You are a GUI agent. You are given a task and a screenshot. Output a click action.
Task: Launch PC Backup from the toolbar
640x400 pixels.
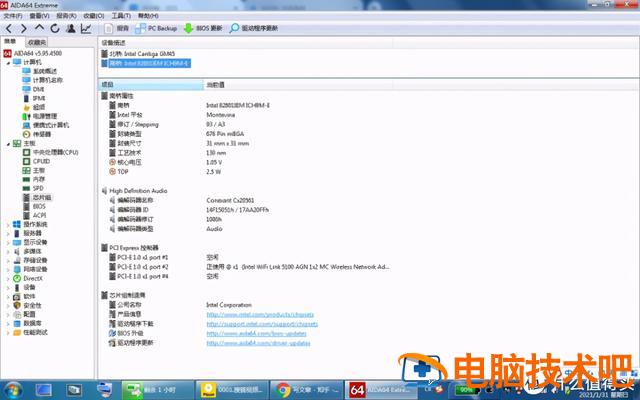[156, 28]
